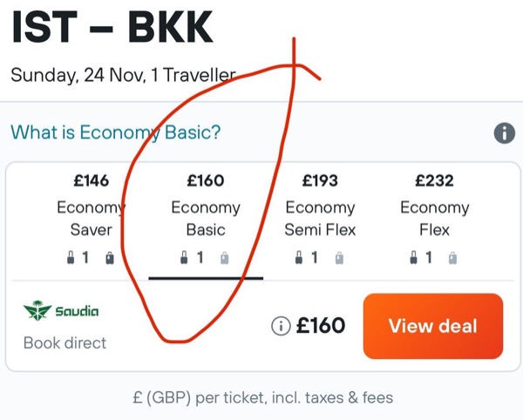Click greyed checked bag icon under Semi Flex

[x=339, y=258]
